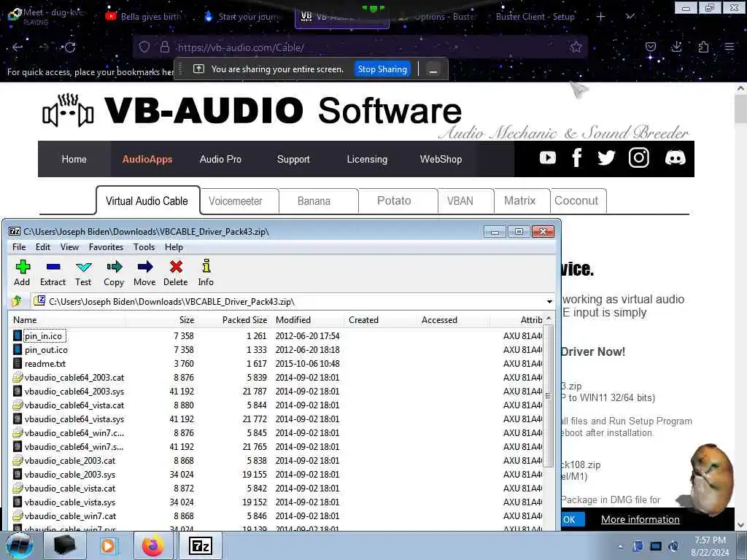Bookmark this page with the star icon
The height and width of the screenshot is (560, 747).
576,47
